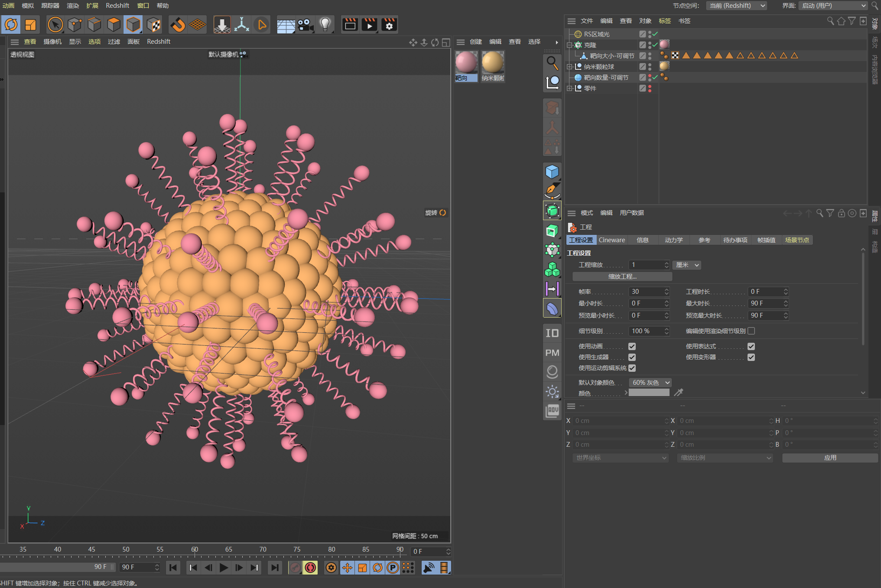Toggle the green check on 克隆 object
Image resolution: width=881 pixels, height=588 pixels.
coord(655,45)
